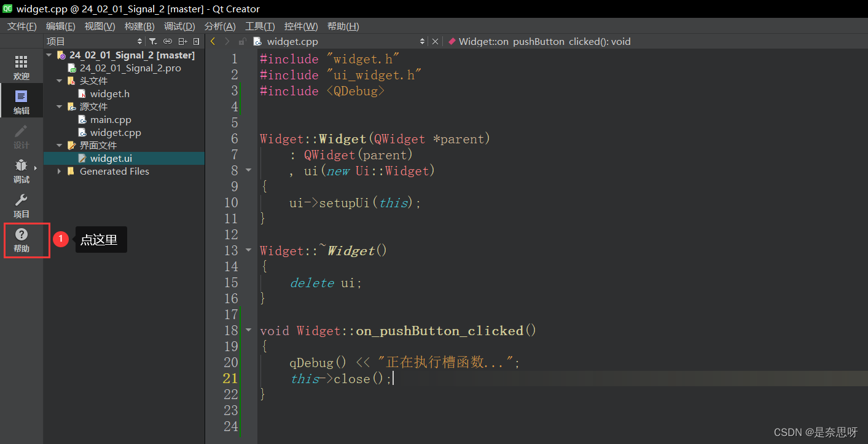
Task: Click the 界面文件 folder label
Action: click(x=98, y=146)
